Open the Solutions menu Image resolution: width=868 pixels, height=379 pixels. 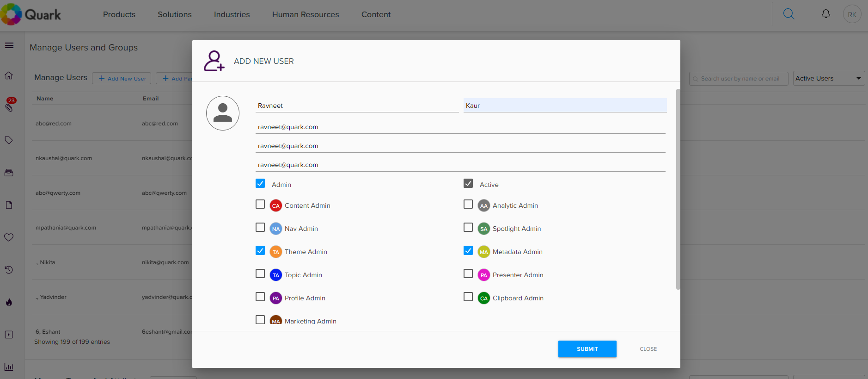click(175, 14)
